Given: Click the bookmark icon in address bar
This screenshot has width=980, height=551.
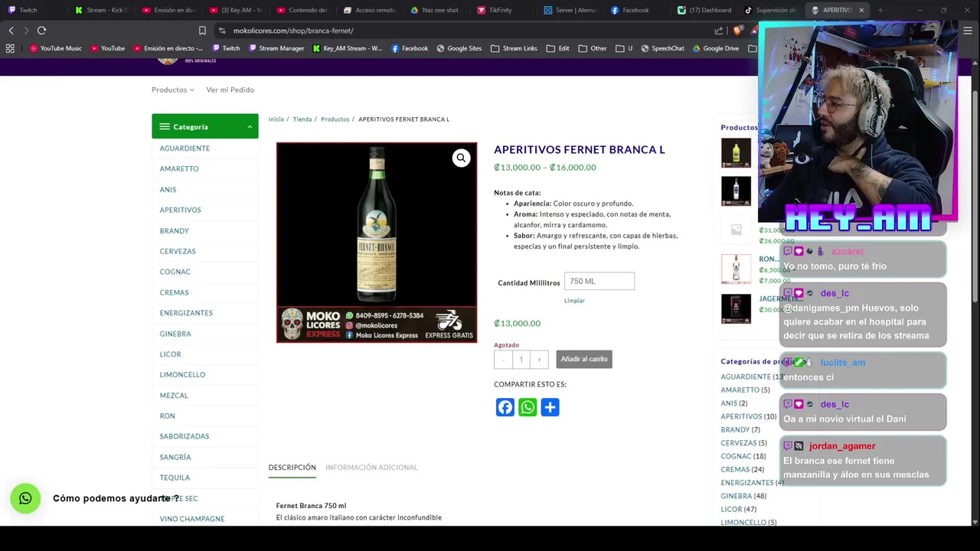Looking at the screenshot, I should pos(202,31).
